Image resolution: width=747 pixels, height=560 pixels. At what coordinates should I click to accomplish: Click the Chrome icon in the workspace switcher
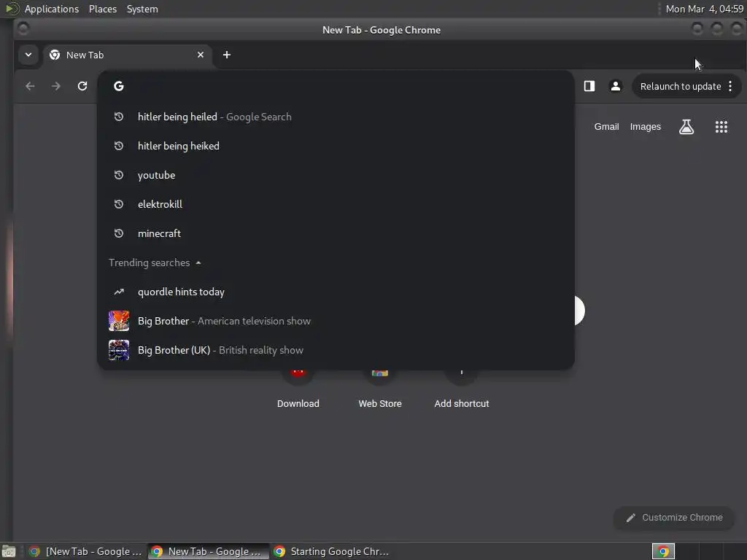click(663, 551)
